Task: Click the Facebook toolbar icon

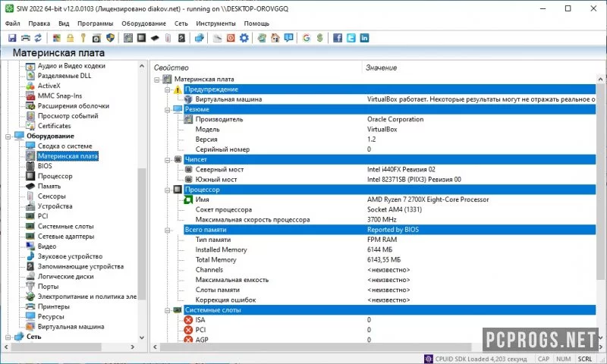Action: [x=338, y=38]
